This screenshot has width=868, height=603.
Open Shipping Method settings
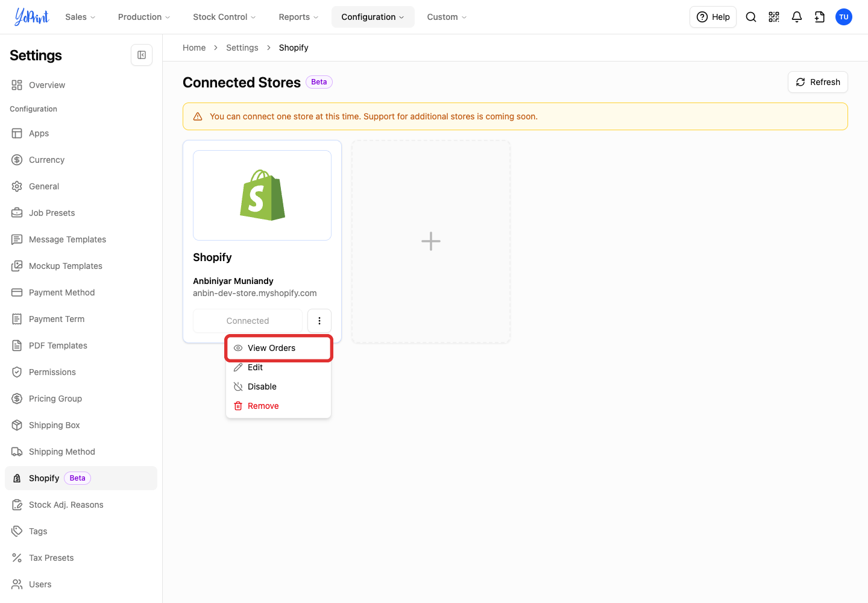[81, 452]
